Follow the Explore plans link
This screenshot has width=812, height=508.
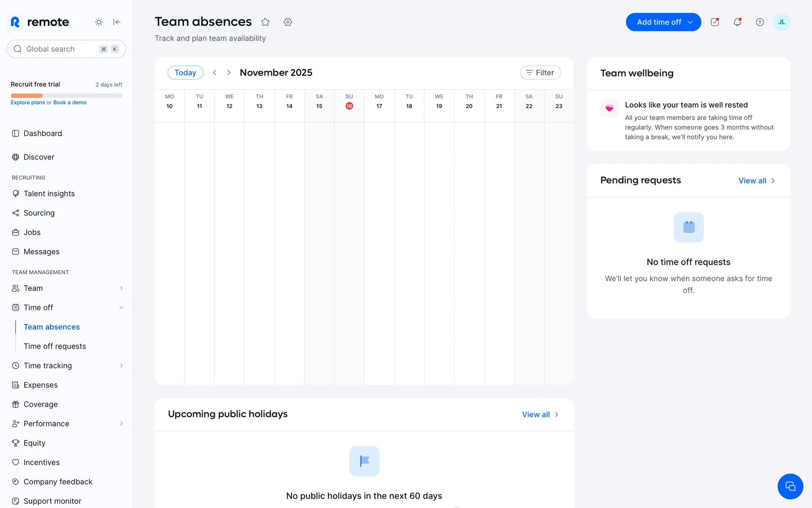point(27,102)
